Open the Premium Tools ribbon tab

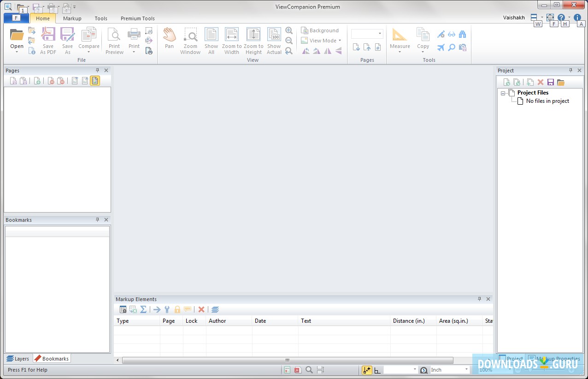[138, 18]
